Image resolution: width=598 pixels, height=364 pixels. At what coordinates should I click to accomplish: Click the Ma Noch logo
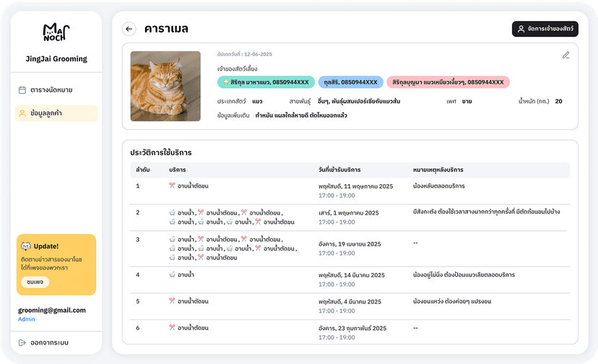[x=56, y=33]
